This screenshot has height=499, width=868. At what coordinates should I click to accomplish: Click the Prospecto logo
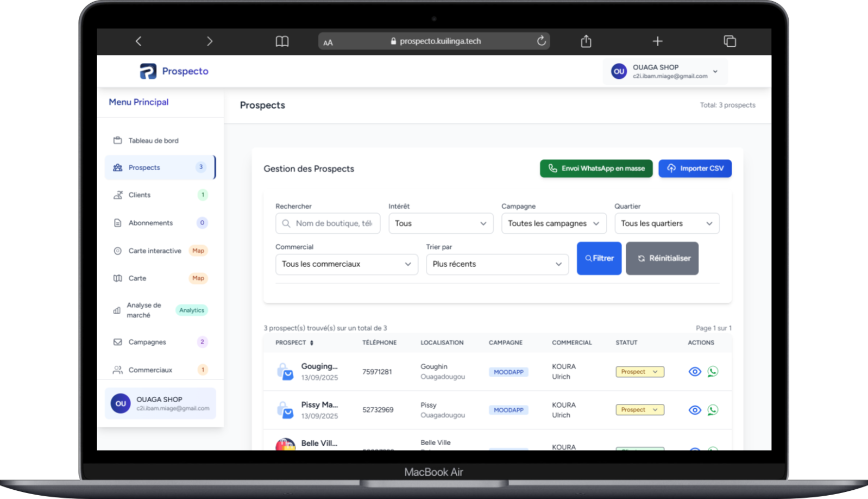pos(174,71)
